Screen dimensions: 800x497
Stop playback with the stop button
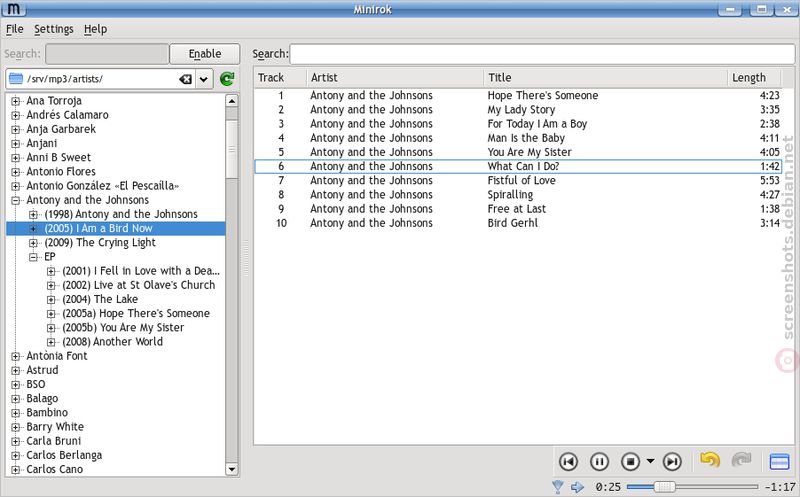pos(630,462)
